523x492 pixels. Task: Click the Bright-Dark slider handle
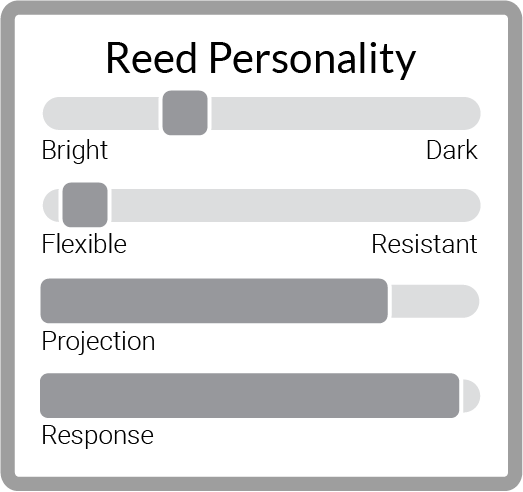(x=185, y=113)
